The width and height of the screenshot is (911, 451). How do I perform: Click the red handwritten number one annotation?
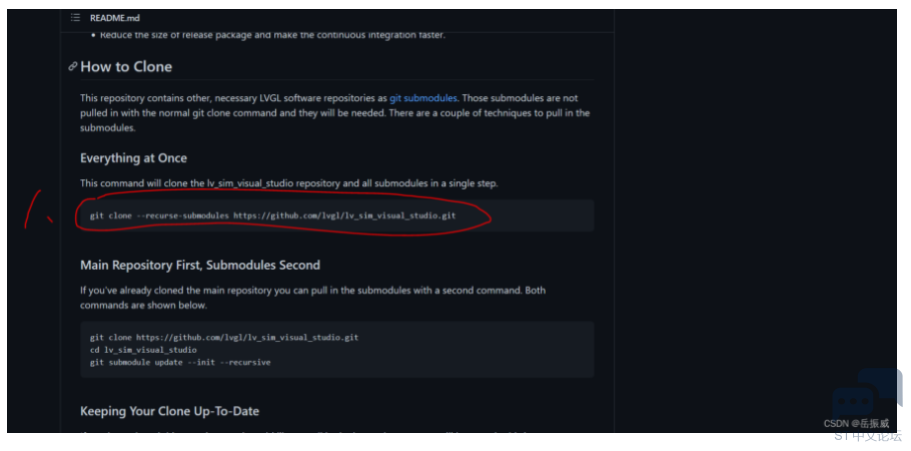click(x=37, y=209)
